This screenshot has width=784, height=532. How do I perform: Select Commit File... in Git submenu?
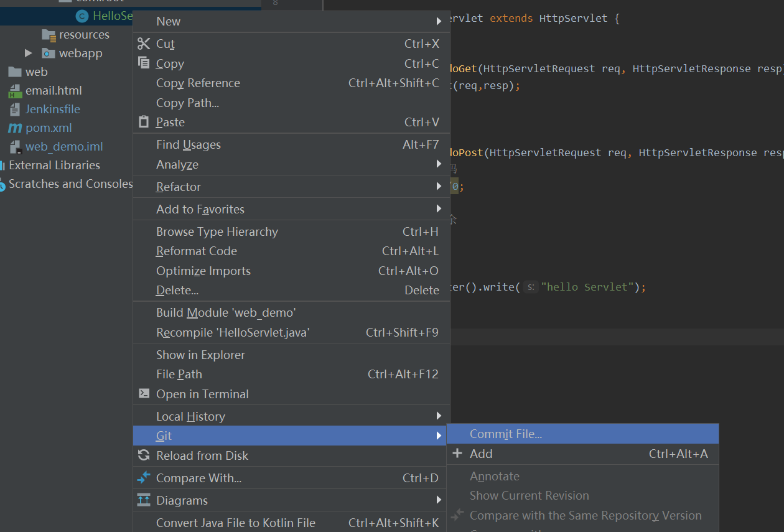pyautogui.click(x=582, y=434)
